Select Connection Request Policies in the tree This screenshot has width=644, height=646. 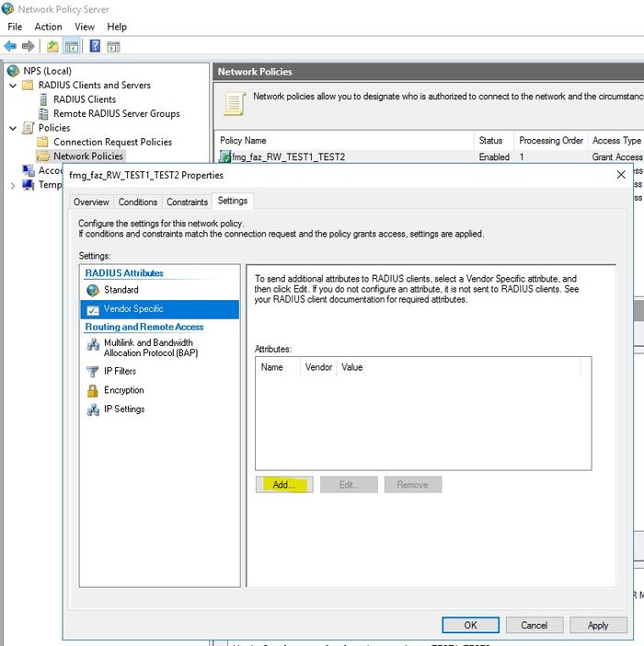[112, 143]
